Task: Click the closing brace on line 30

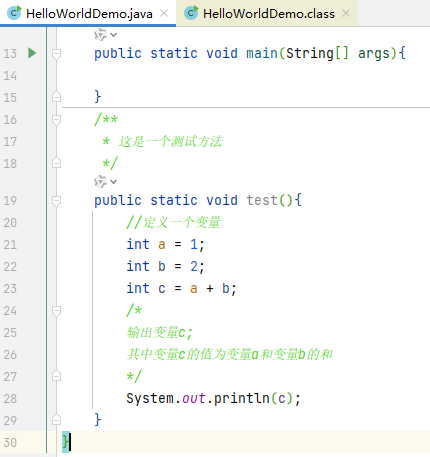Action: pyautogui.click(x=65, y=442)
